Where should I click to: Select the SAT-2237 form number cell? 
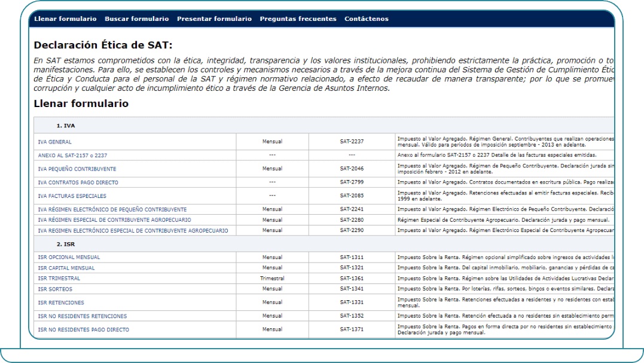click(x=352, y=141)
